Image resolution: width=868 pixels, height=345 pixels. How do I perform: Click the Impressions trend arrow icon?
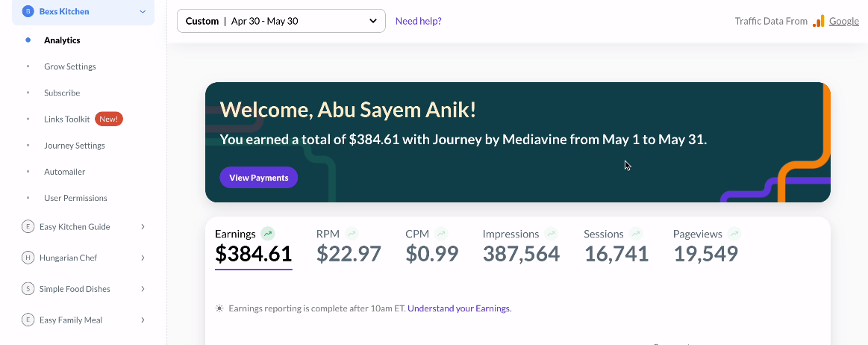coord(551,234)
